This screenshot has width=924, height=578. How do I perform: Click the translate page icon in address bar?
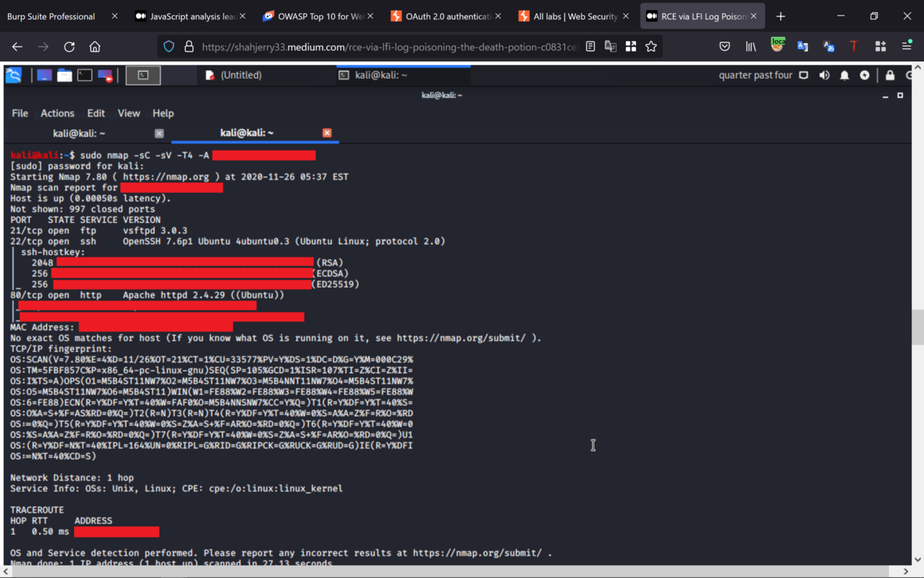[x=611, y=47]
